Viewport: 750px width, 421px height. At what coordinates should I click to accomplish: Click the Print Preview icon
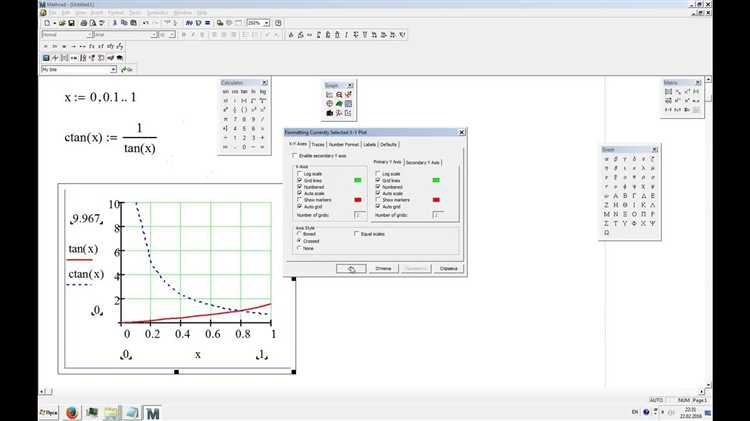pyautogui.click(x=93, y=23)
